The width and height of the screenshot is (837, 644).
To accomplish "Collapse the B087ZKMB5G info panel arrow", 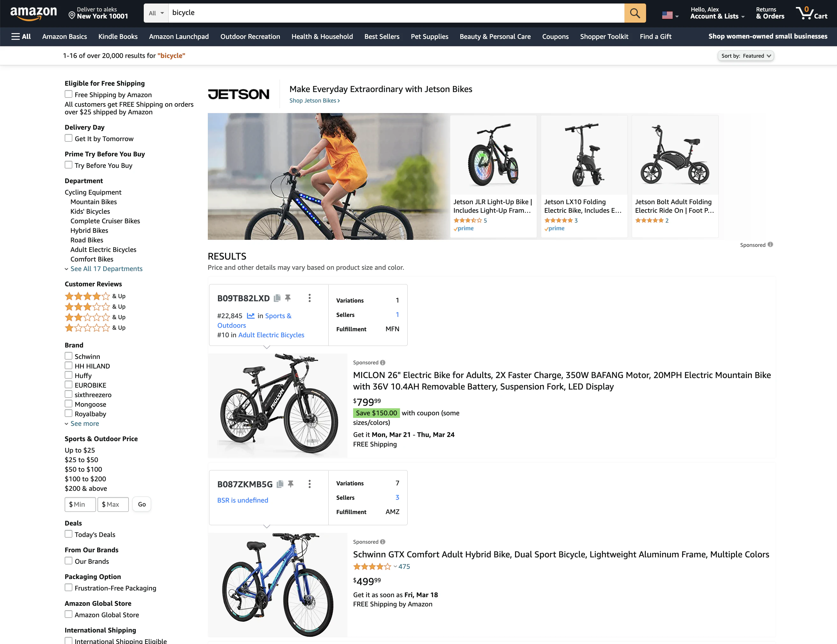I will click(267, 526).
